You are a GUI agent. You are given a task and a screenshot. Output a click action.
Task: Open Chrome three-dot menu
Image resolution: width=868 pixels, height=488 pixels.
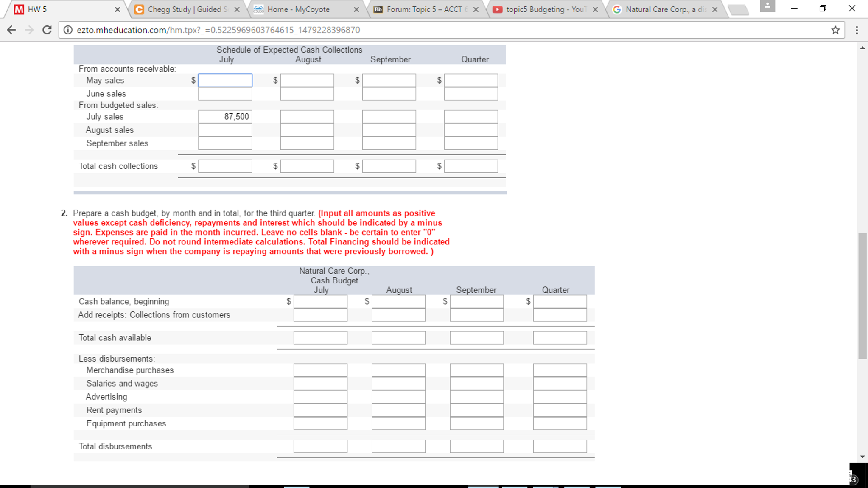click(x=857, y=30)
